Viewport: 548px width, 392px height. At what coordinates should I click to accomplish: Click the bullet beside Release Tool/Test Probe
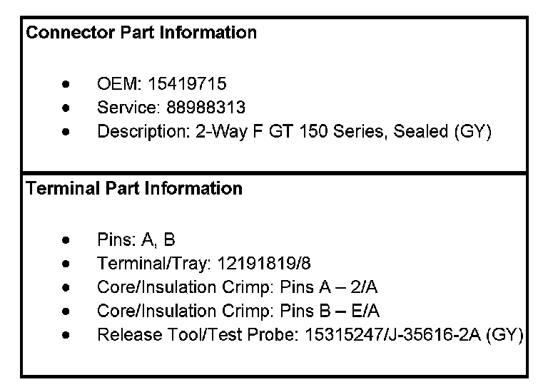pyautogui.click(x=66, y=334)
